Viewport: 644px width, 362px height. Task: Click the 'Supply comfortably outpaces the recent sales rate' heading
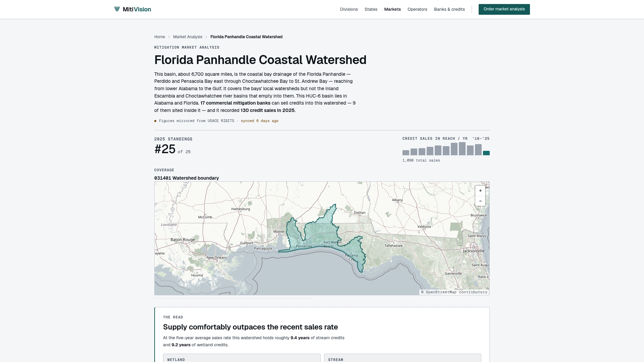point(250,327)
